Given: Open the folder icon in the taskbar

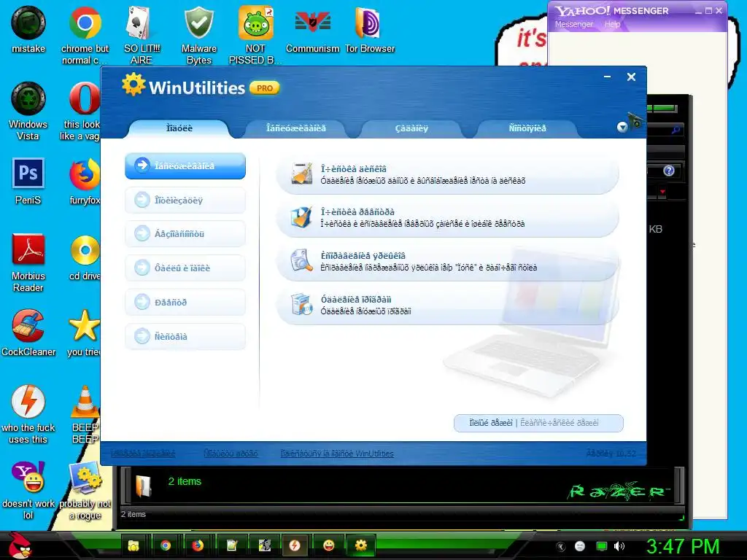Looking at the screenshot, I should (133, 545).
